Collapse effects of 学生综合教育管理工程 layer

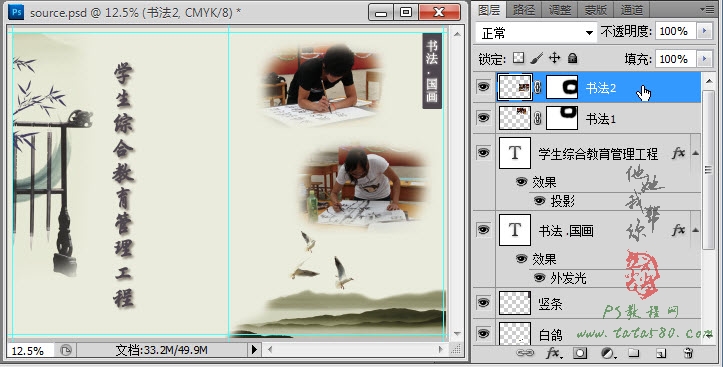coord(695,153)
